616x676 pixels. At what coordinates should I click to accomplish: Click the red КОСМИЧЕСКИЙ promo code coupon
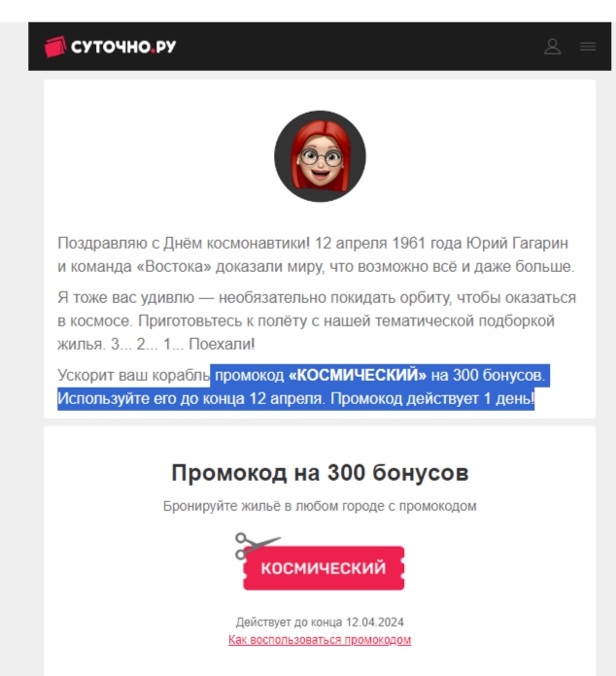pos(324,568)
